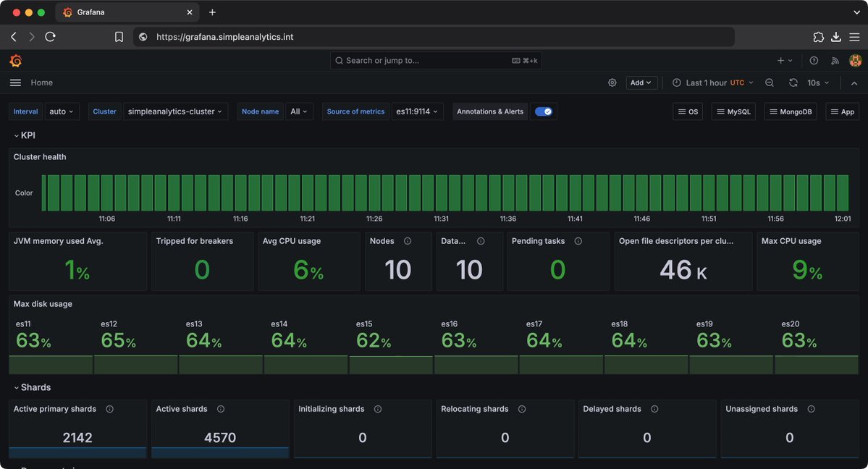Open the Grafana home logo icon
The height and width of the screenshot is (469, 868).
click(15, 61)
